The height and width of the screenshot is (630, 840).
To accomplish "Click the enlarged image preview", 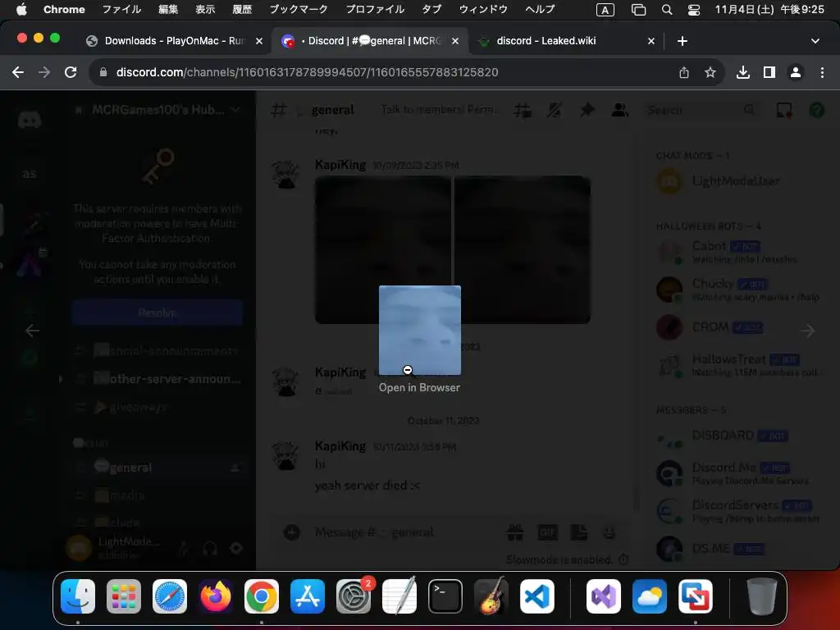I will click(420, 330).
